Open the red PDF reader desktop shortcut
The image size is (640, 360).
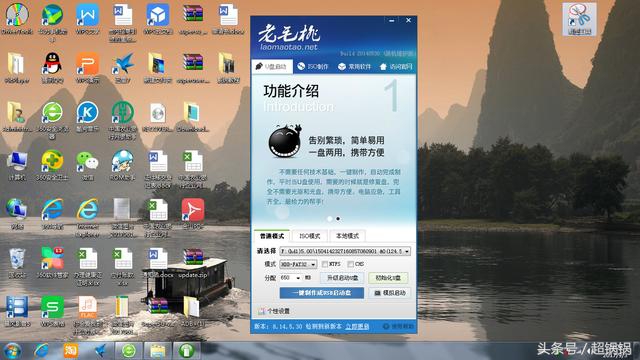pyautogui.click(x=193, y=214)
